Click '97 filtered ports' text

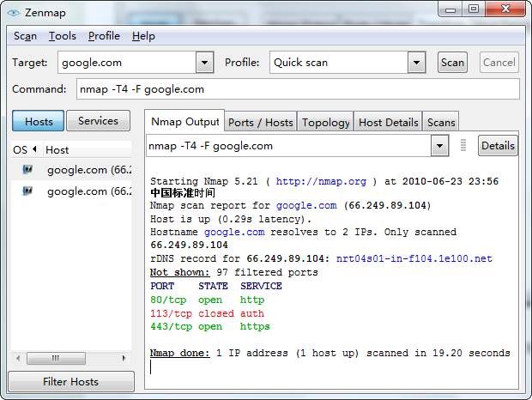coord(267,272)
